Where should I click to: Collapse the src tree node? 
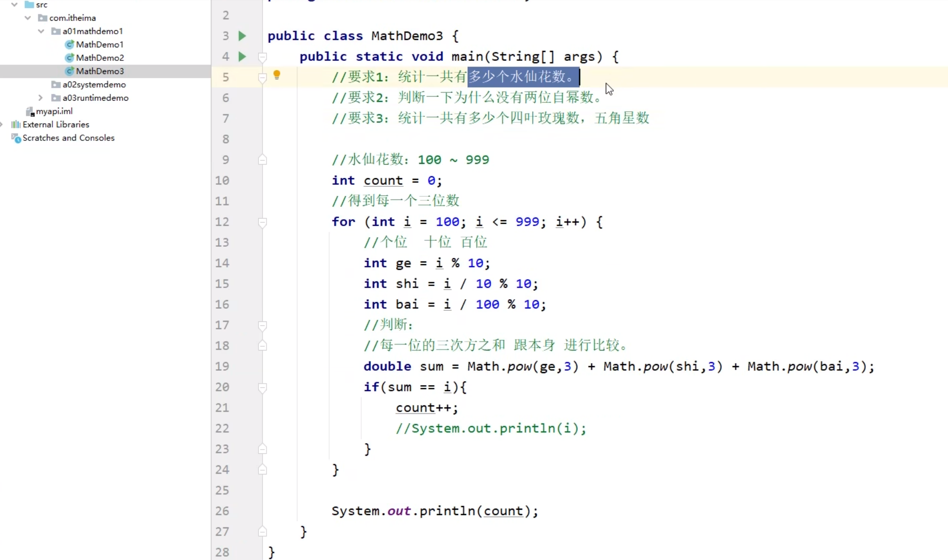point(14,5)
